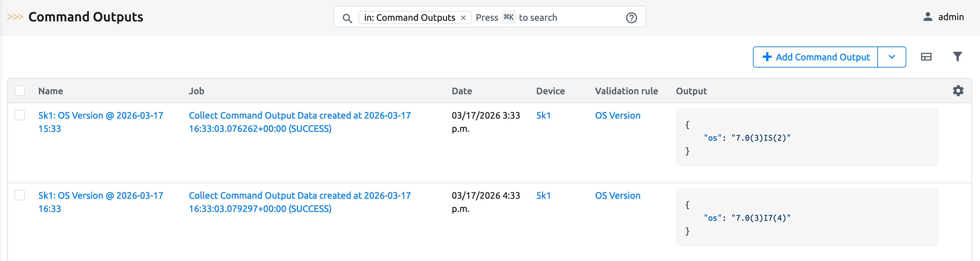Switch table view using the table layout icon
The height and width of the screenshot is (261, 980).
(x=927, y=56)
